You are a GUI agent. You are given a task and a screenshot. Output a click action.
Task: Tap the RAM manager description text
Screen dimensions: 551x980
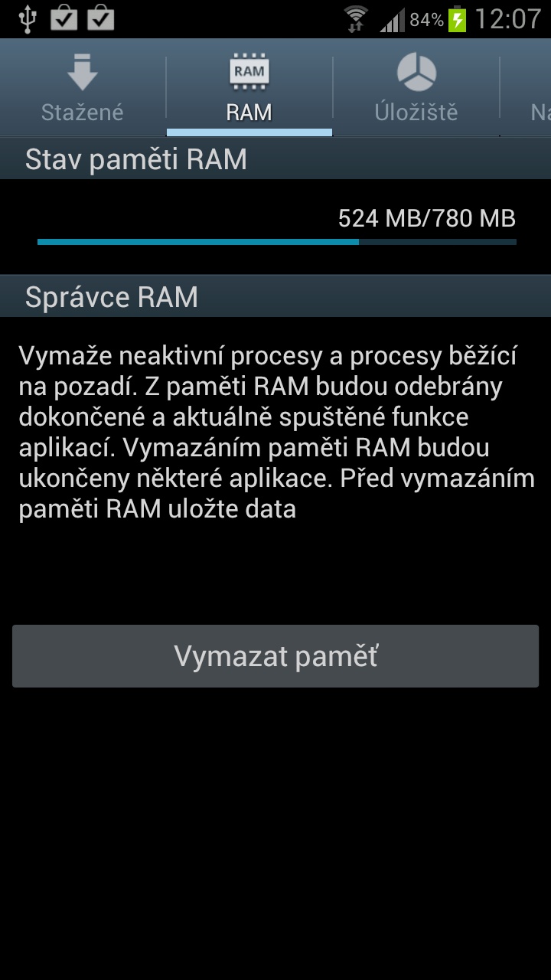[275, 432]
